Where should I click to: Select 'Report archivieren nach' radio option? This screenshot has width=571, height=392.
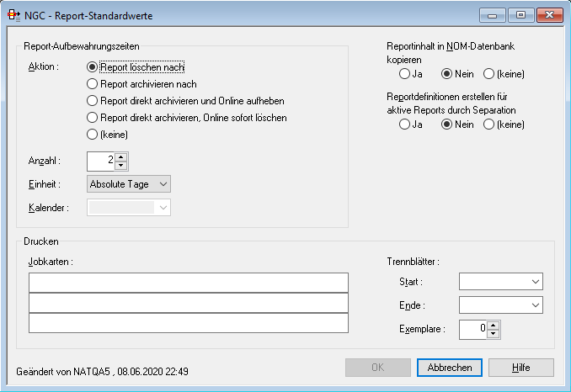[x=93, y=84]
